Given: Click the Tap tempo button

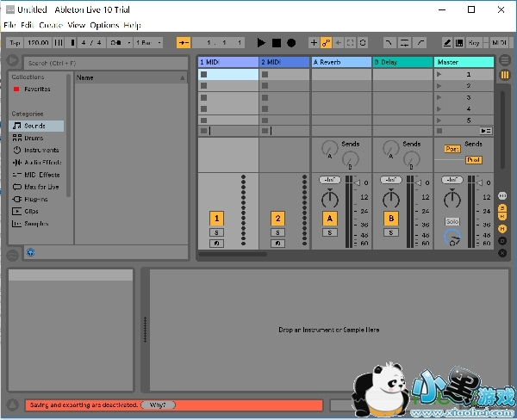Looking at the screenshot, I should [x=14, y=42].
